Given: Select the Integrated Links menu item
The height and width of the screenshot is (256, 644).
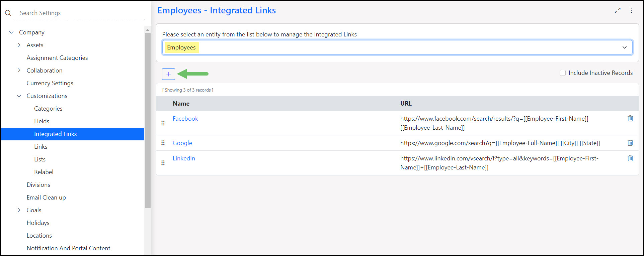Looking at the screenshot, I should point(72,134).
